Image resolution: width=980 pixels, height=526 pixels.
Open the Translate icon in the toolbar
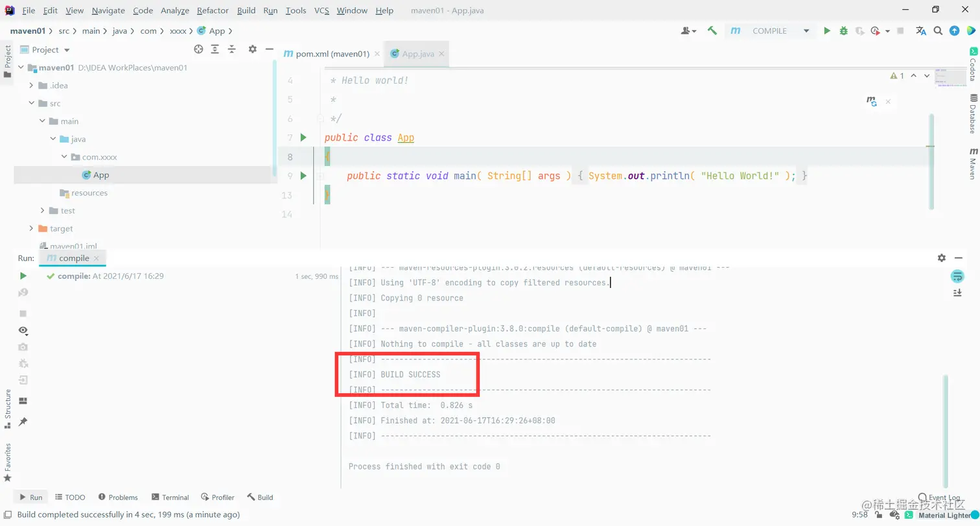pos(920,30)
